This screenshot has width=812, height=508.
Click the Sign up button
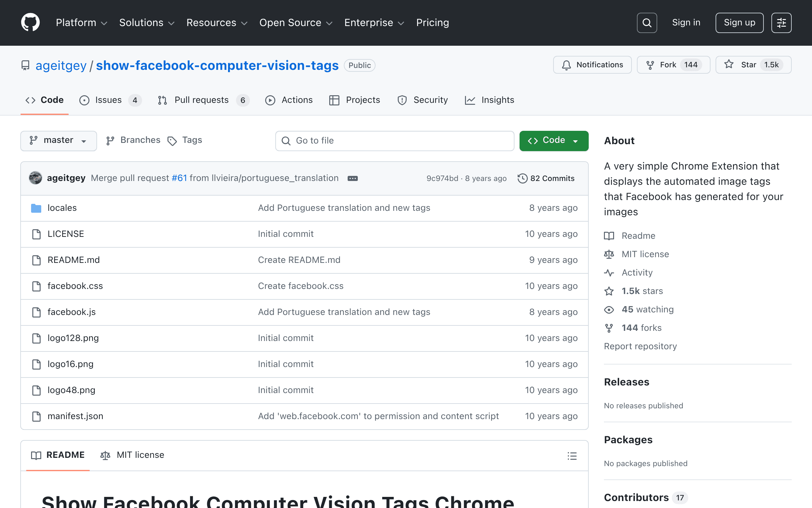[739, 23]
